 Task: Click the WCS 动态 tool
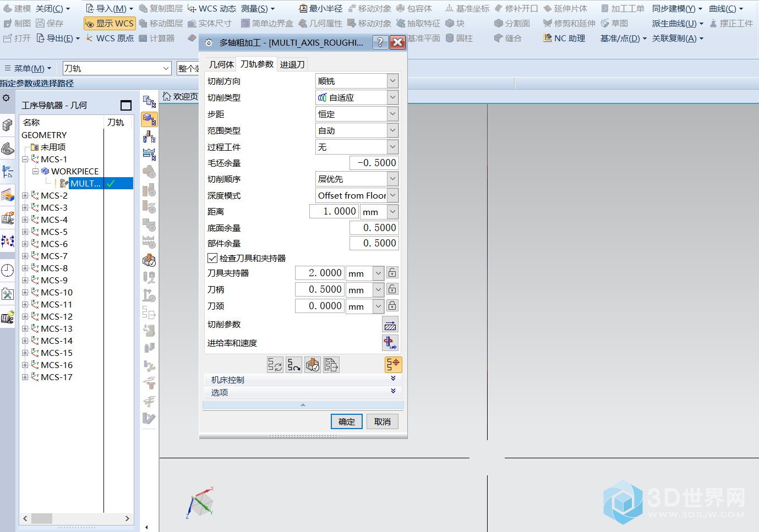coord(212,8)
